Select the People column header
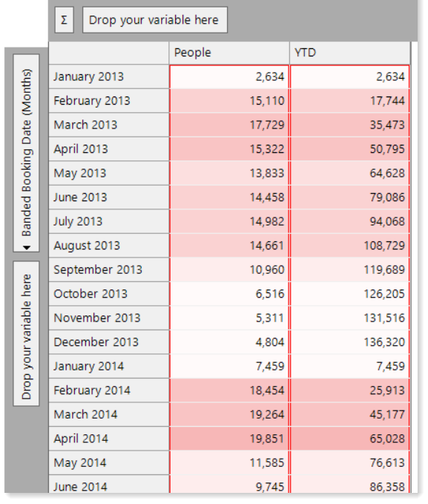The height and width of the screenshot is (504, 428). [x=229, y=53]
